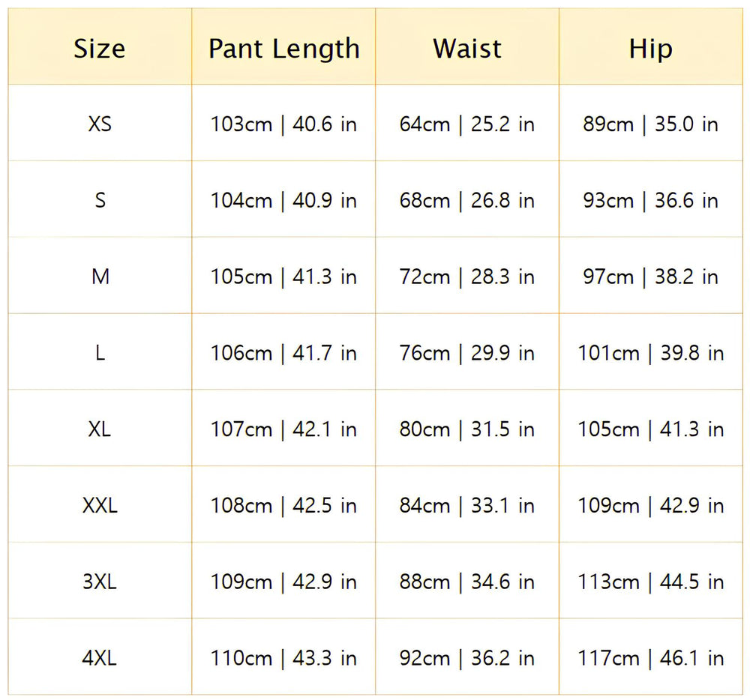Select the S size cell
Image resolution: width=750 pixels, height=700 pixels.
[100, 200]
